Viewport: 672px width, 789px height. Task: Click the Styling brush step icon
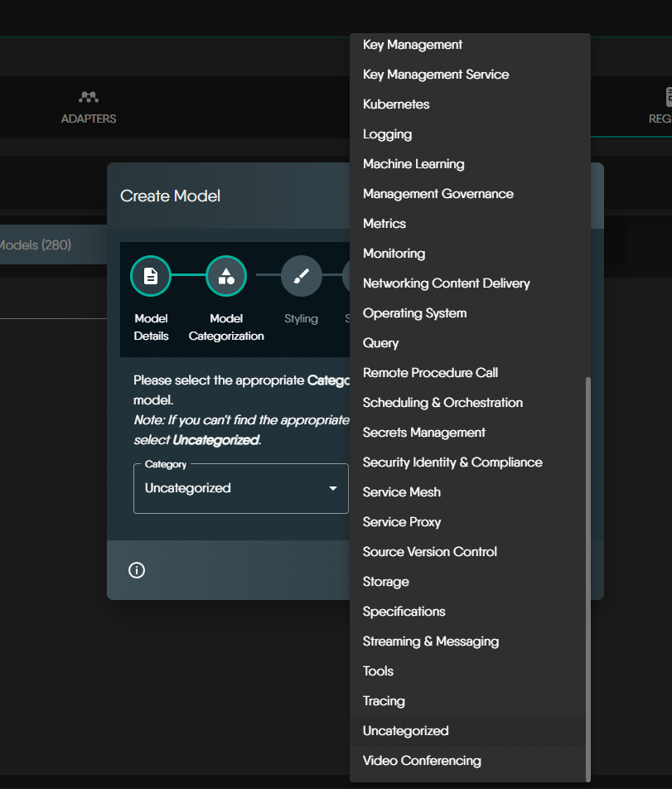pos(302,276)
